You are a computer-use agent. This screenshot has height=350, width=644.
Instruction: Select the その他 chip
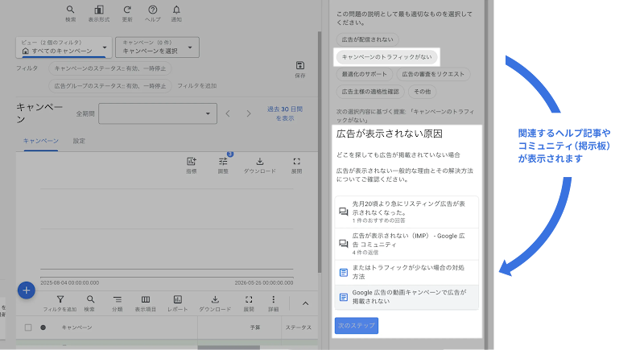(x=422, y=92)
